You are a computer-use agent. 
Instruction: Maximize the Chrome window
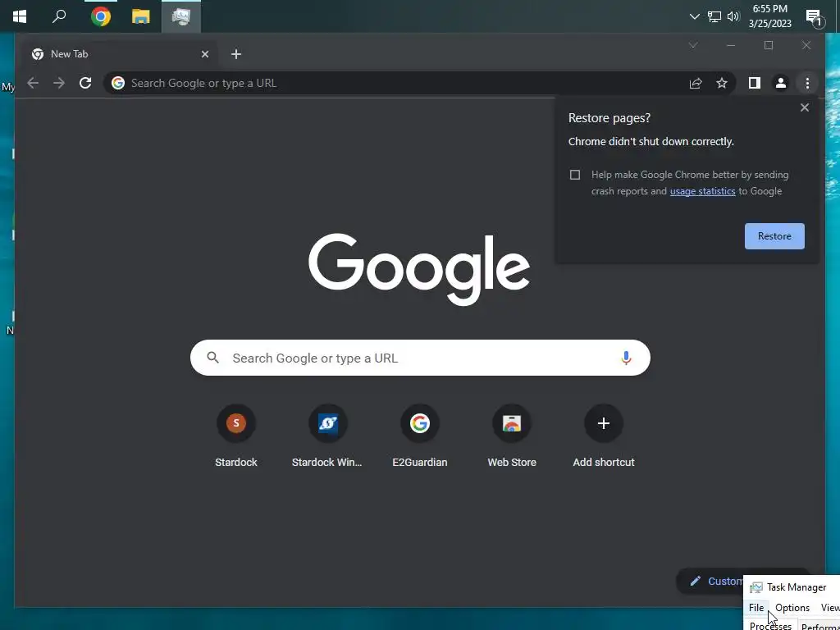(x=768, y=46)
